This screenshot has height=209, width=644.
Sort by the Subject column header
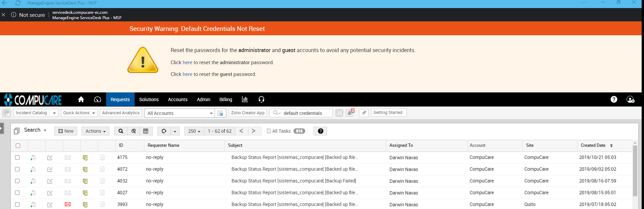coord(235,145)
